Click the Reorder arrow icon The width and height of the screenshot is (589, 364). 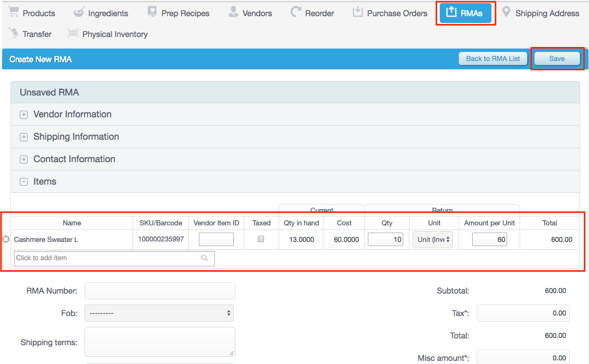click(x=296, y=13)
